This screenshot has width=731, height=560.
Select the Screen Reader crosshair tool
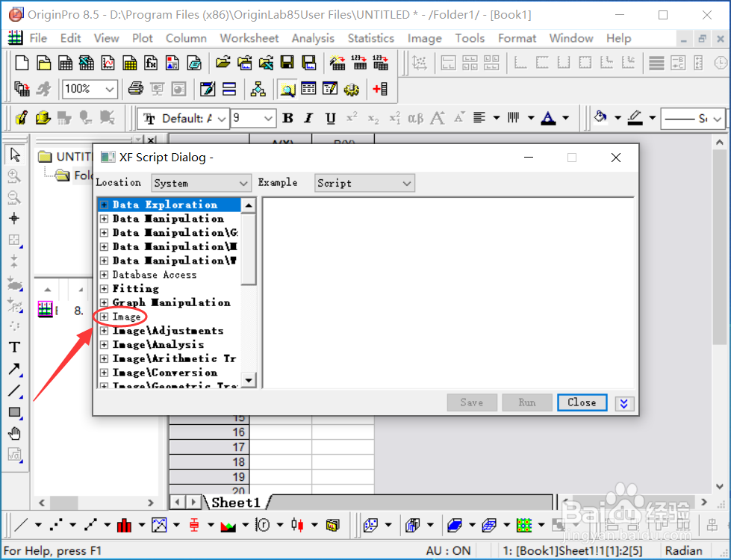coord(14,218)
